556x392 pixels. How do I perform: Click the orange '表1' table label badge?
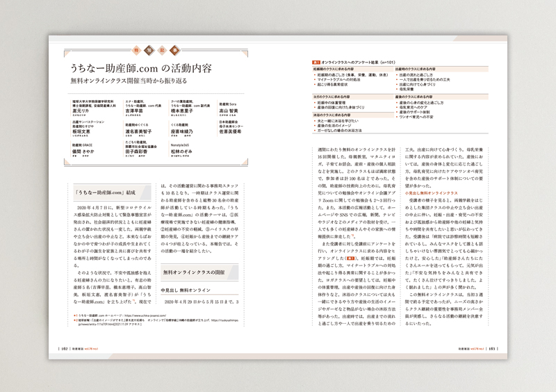tap(317, 62)
